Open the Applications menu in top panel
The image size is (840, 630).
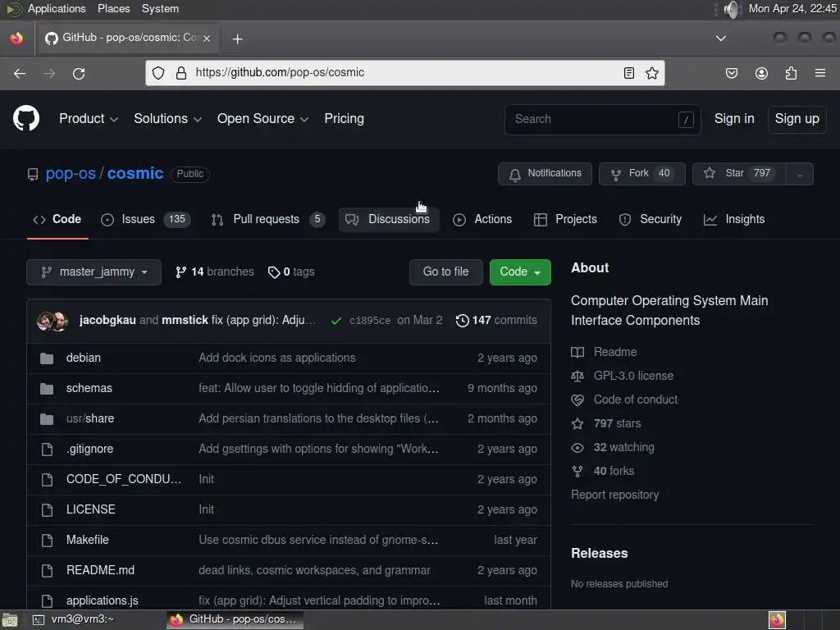[x=57, y=9]
